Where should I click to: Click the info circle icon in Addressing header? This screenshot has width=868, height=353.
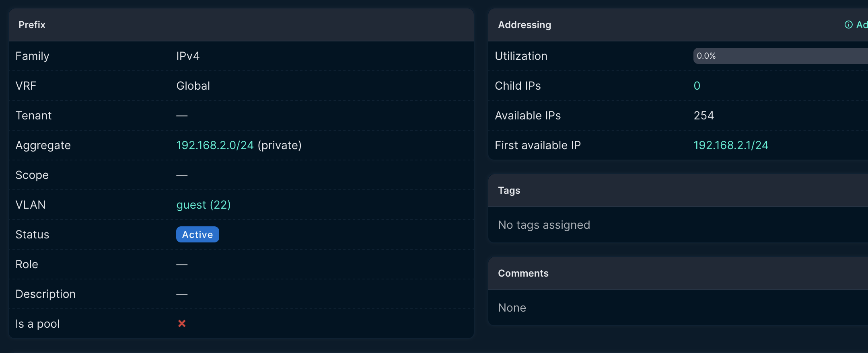point(848,25)
